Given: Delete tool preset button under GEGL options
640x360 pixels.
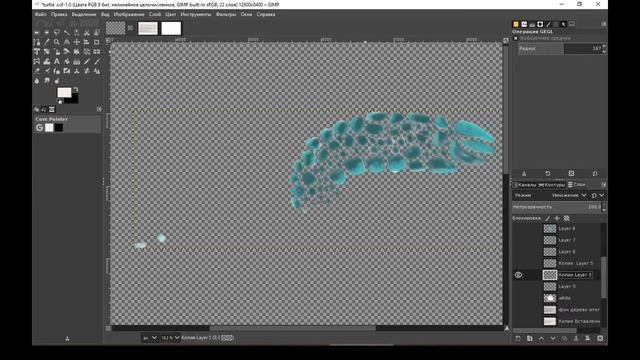Looking at the screenshot, I should coord(571,173).
